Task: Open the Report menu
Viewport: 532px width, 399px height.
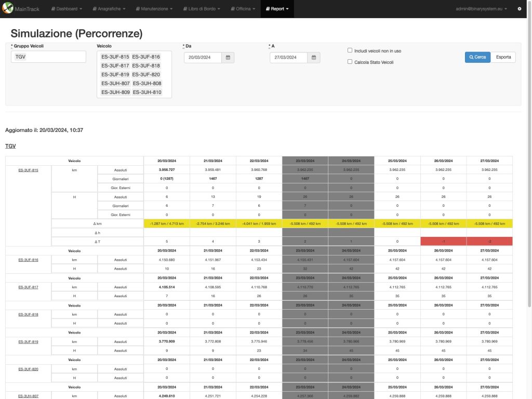Action: click(277, 9)
